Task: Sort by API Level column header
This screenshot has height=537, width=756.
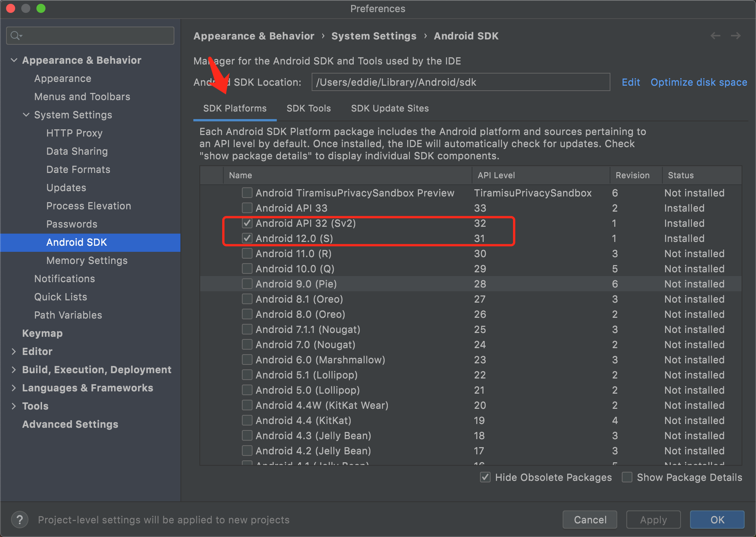Action: tap(541, 175)
